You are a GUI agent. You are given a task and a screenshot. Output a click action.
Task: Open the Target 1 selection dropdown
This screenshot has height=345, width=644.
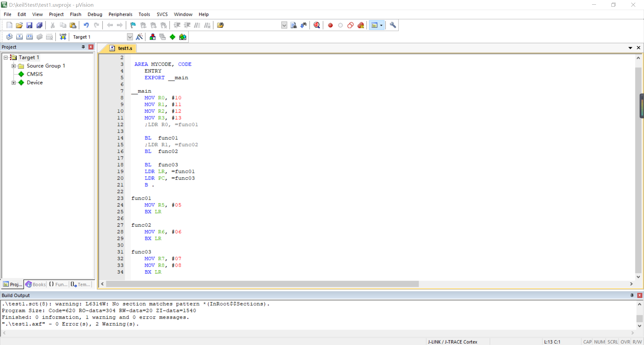coord(130,37)
